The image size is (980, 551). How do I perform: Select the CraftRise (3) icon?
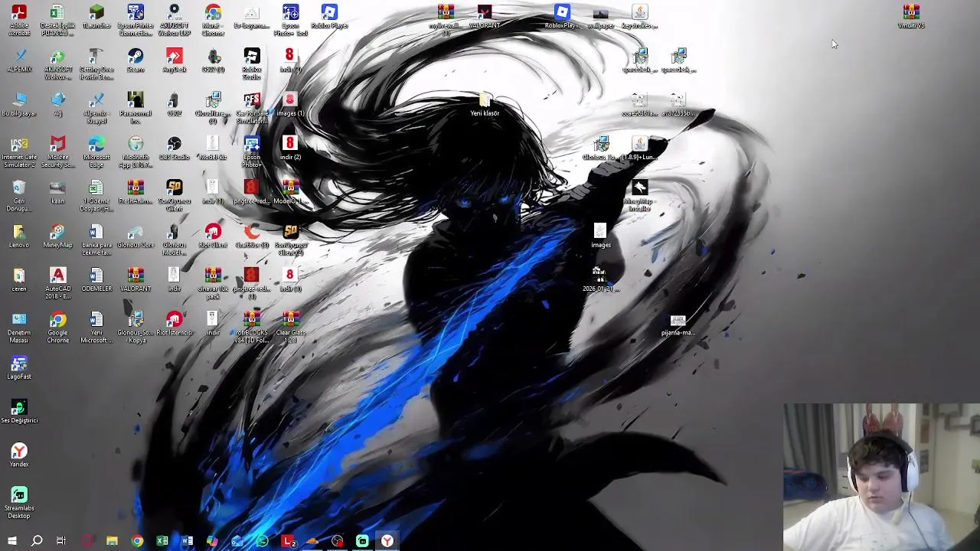pos(252,236)
